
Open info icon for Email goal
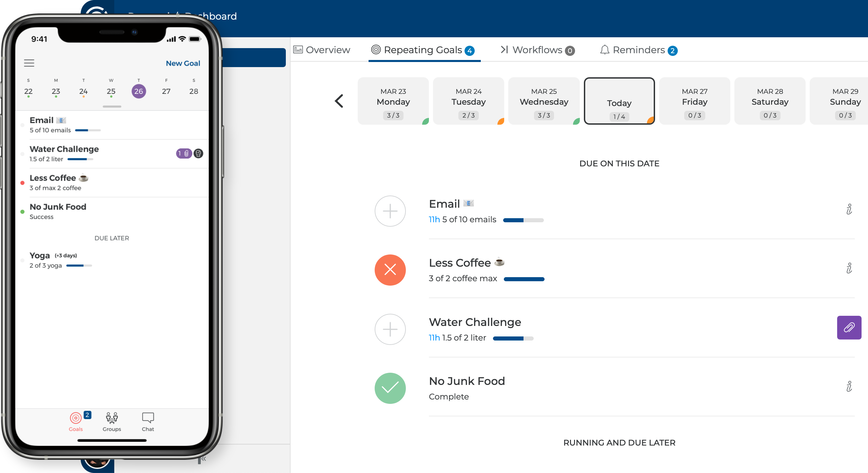849,209
